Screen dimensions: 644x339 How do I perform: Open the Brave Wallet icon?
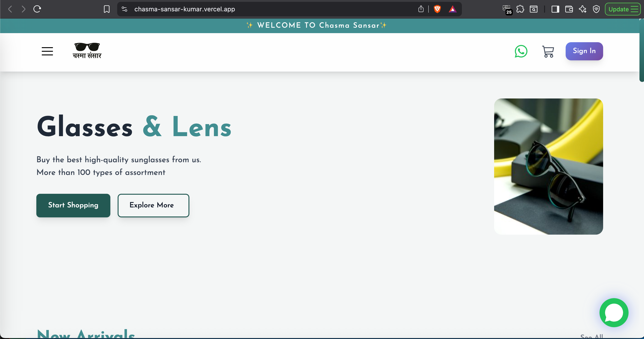pos(569,9)
